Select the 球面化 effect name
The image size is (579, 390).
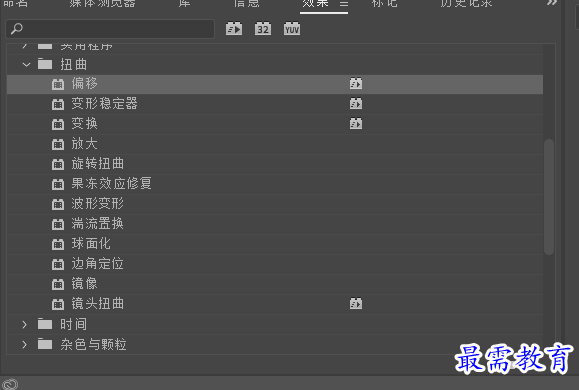[x=91, y=243]
